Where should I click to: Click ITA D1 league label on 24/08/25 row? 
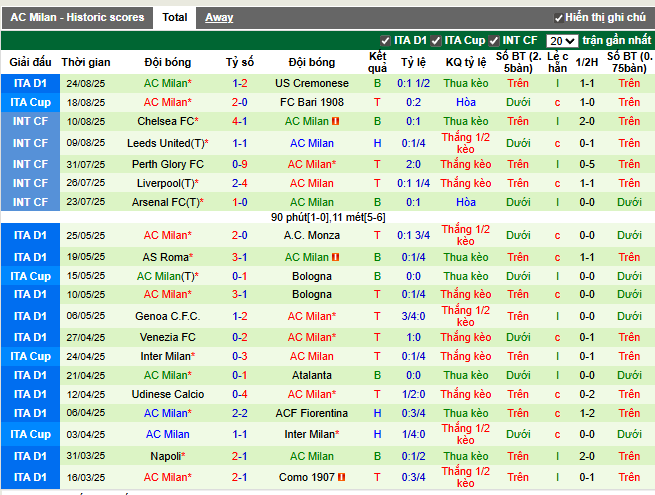point(30,83)
